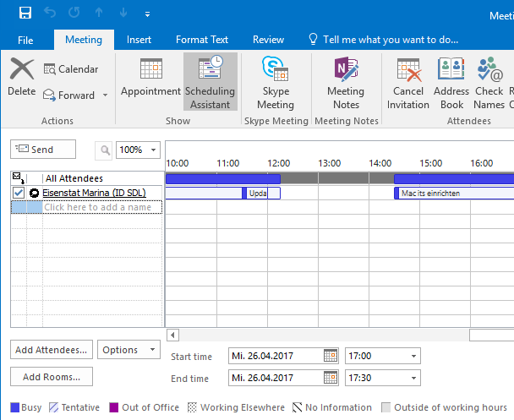Click the End time date field

pos(276,378)
